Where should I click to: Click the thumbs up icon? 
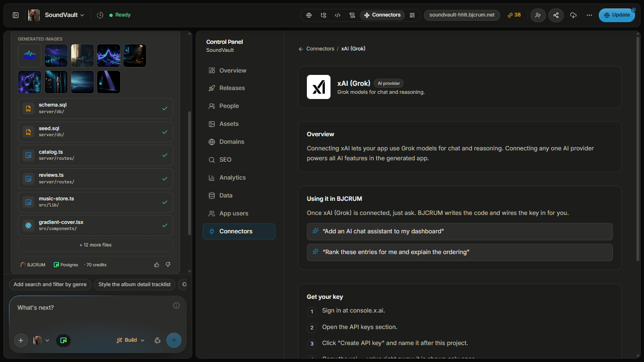coord(157,265)
